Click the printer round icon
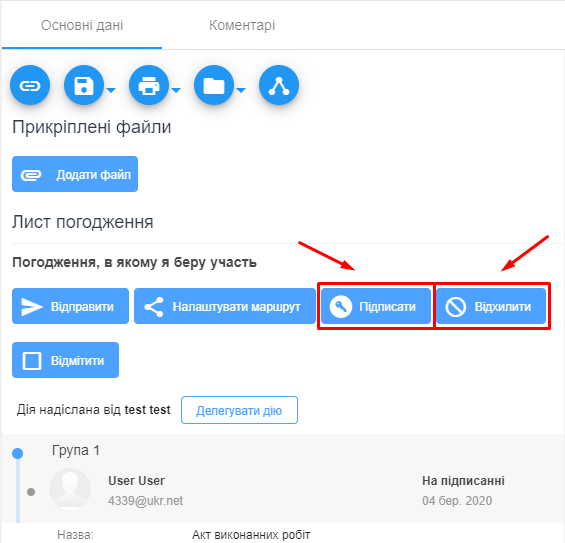 click(x=149, y=85)
